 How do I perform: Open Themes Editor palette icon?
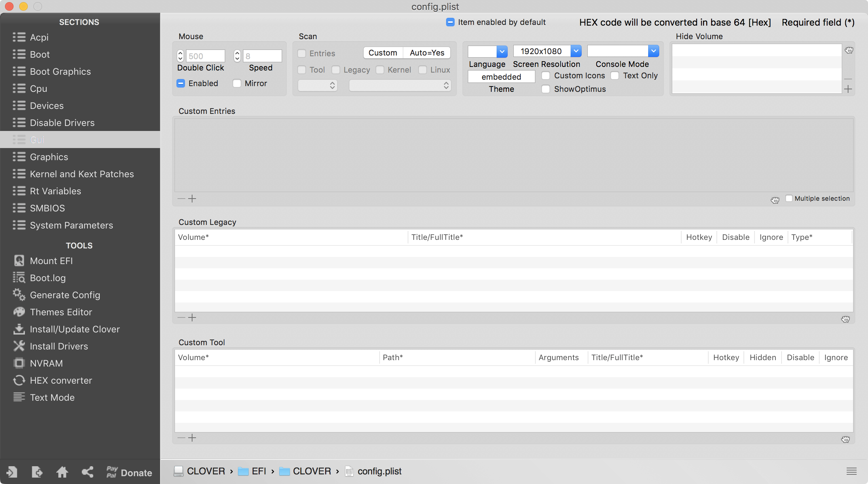click(19, 312)
